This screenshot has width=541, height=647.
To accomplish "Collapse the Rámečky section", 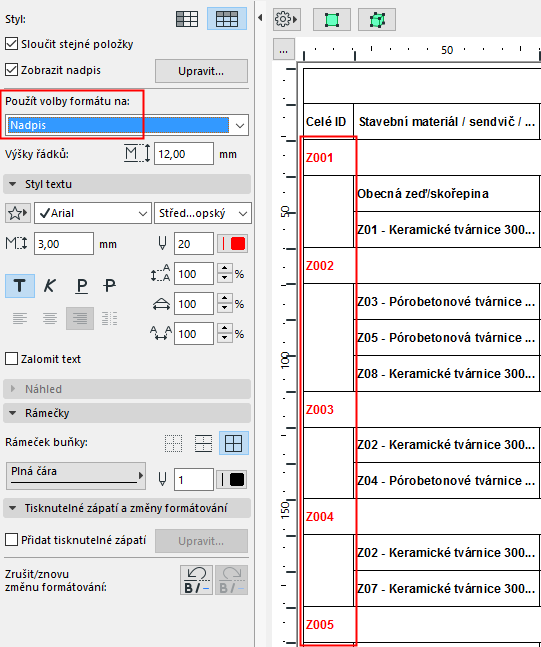I will (x=127, y=413).
